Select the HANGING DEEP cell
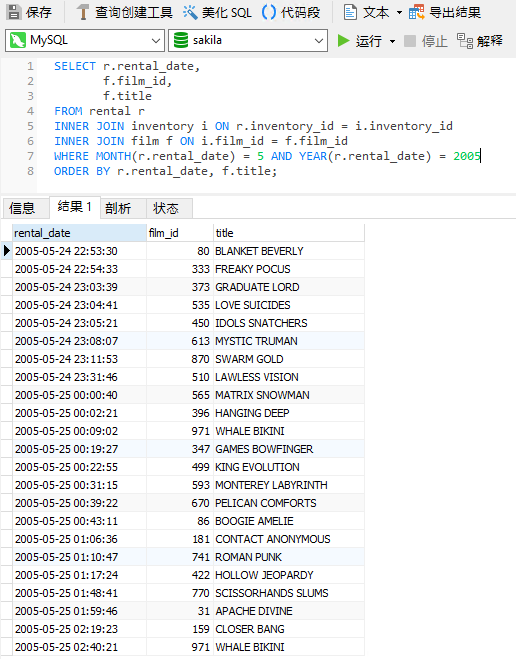Viewport: 516px width, 659px height. (x=289, y=413)
